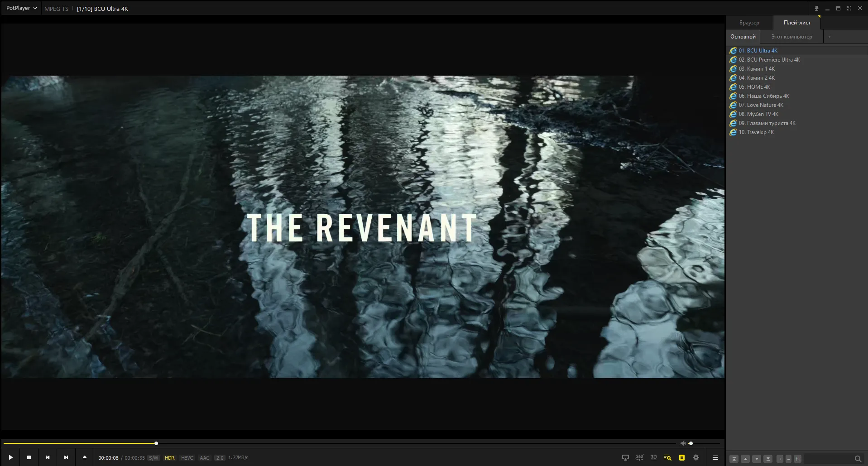
Task: Switch to the Браузер tab
Action: tap(749, 23)
